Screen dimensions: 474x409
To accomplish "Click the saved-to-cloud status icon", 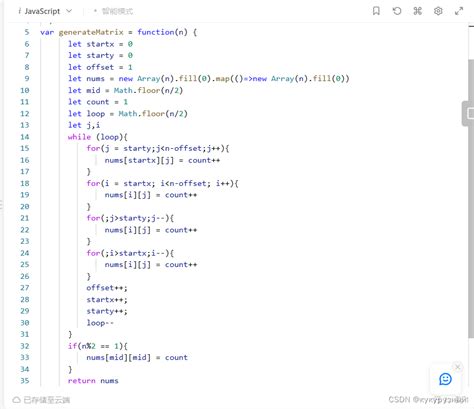I will tap(16, 400).
